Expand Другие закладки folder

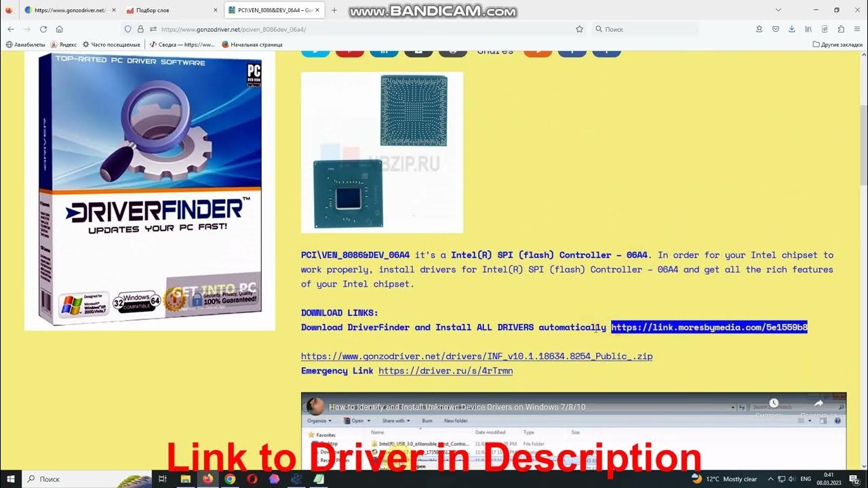[x=838, y=44]
